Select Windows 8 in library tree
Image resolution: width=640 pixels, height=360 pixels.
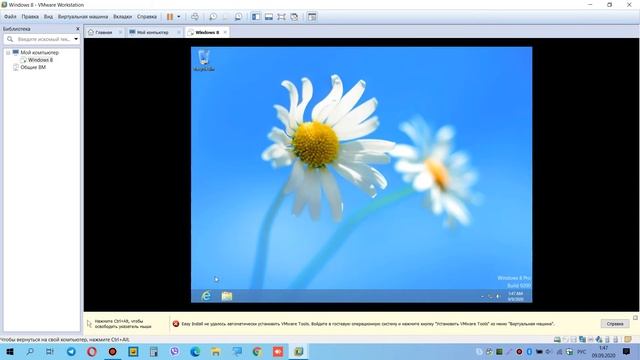[x=40, y=60]
